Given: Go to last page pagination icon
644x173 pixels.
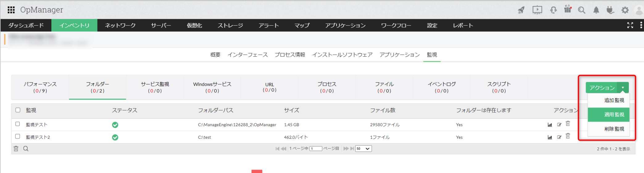Looking at the screenshot, I should (x=352, y=149).
